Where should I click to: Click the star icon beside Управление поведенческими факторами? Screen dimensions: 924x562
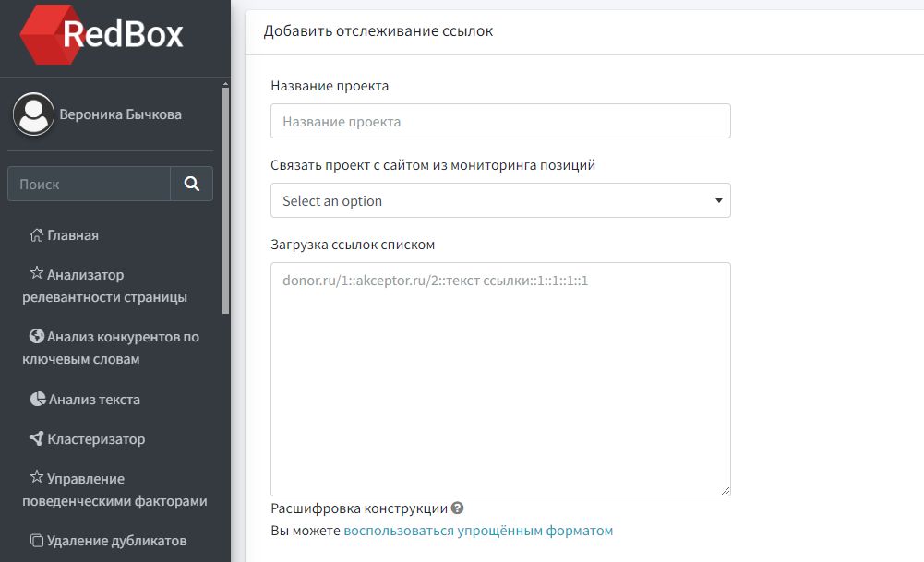[37, 478]
